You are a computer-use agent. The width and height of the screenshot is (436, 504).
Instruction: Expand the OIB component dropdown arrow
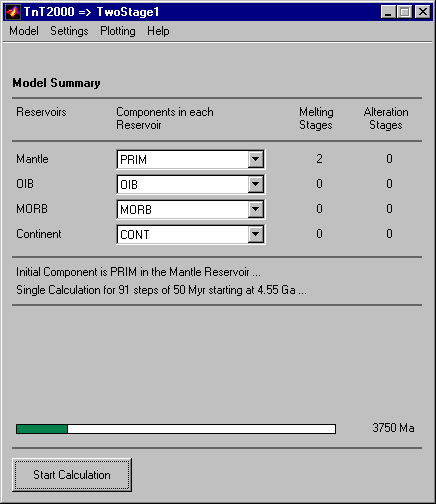coord(256,184)
